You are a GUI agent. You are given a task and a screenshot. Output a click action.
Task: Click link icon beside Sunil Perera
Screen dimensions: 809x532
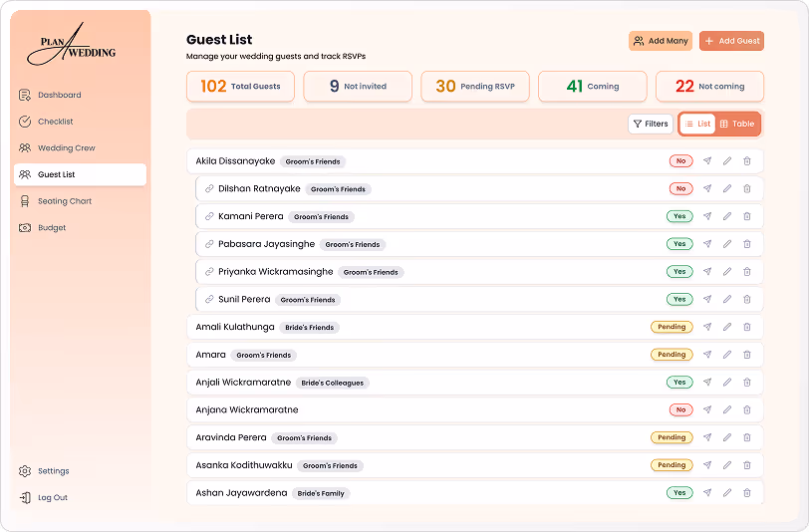coord(209,299)
